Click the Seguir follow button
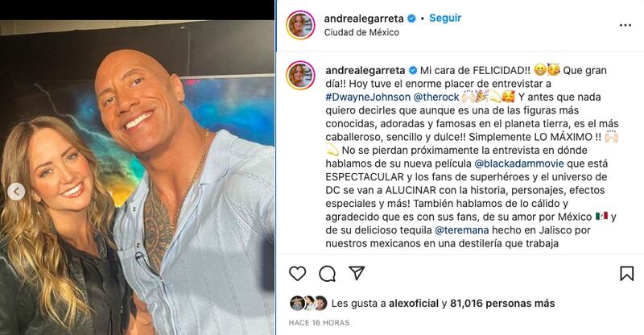 click(x=445, y=18)
